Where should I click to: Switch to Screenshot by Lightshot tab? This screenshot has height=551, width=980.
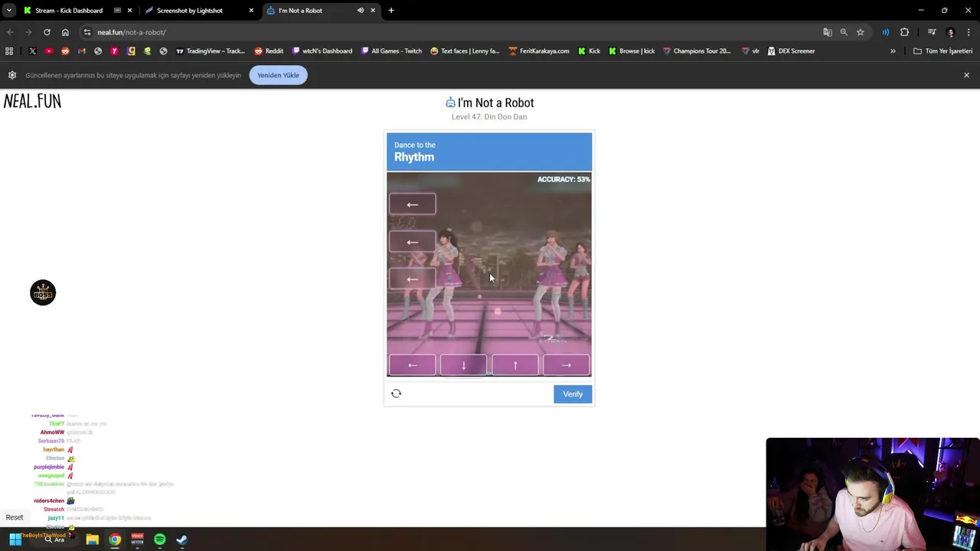tap(189, 11)
